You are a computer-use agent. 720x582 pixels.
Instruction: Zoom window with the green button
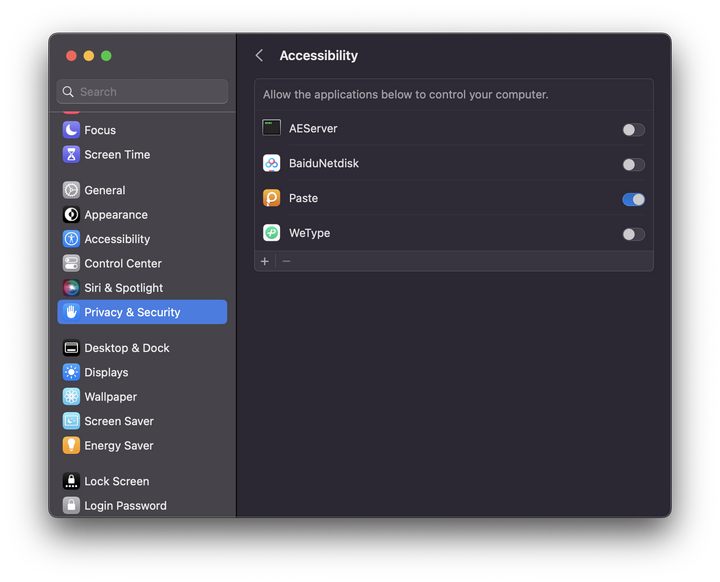(x=106, y=56)
